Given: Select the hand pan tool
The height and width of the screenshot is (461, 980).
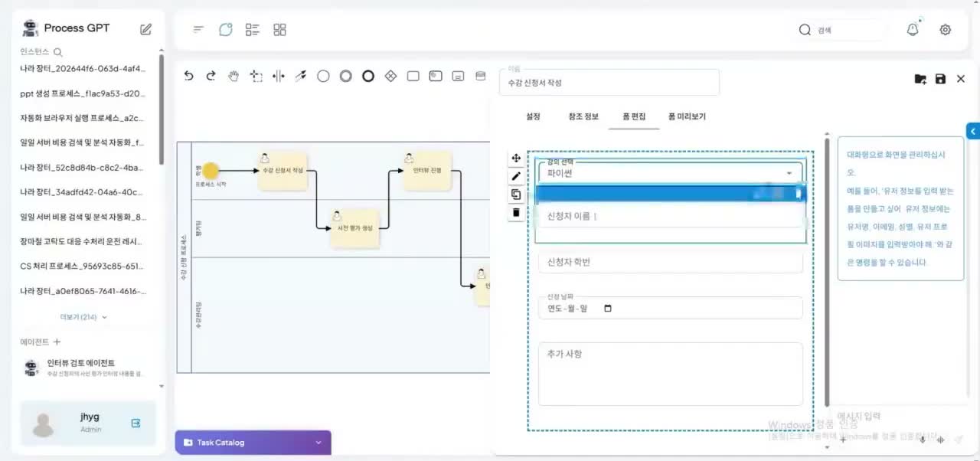Looking at the screenshot, I should (x=234, y=76).
